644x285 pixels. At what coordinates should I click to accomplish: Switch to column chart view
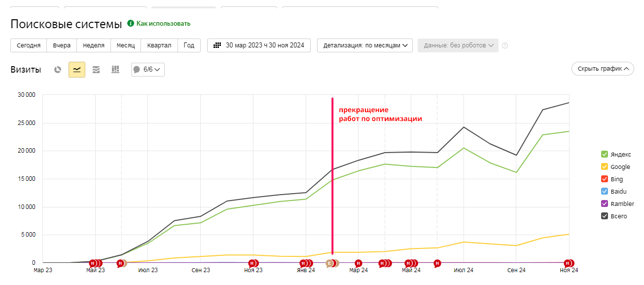click(115, 70)
